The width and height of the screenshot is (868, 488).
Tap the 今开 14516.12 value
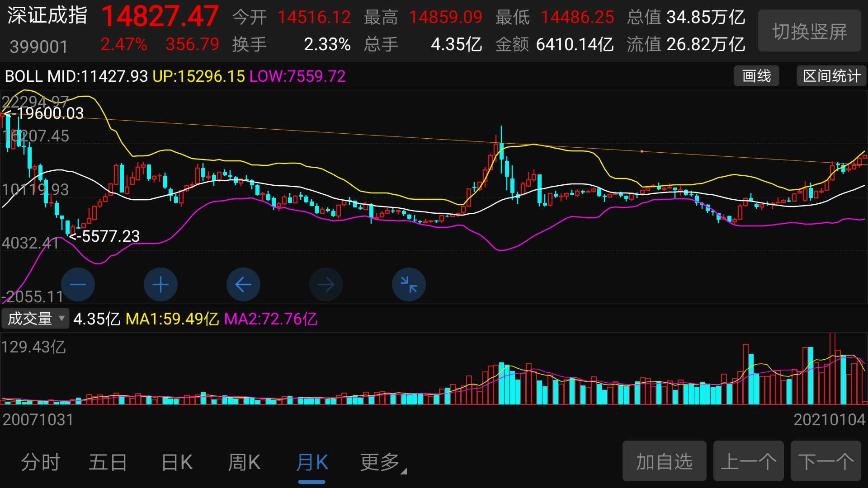point(314,18)
